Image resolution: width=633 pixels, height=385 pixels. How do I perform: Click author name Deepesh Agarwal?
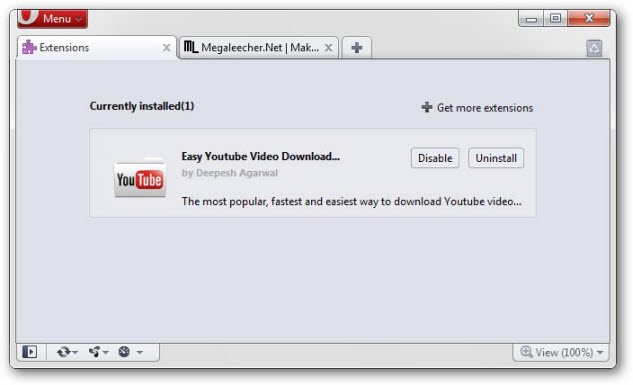tap(237, 173)
